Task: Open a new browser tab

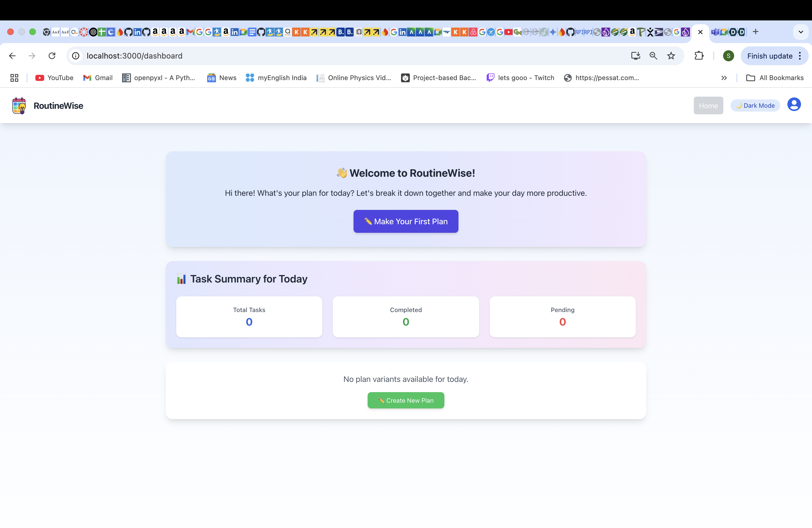Action: point(756,32)
